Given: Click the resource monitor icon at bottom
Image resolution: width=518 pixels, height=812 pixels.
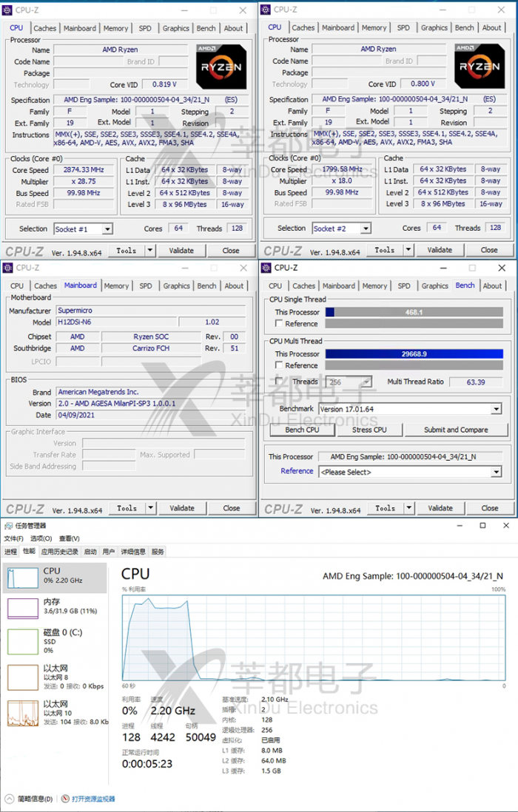Looking at the screenshot, I should pos(66,799).
